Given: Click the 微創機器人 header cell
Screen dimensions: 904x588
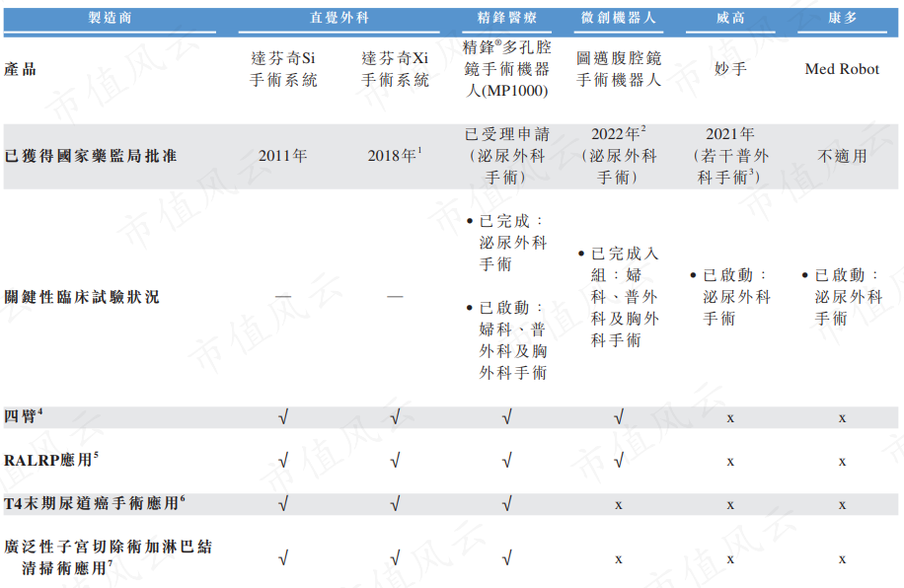Looking at the screenshot, I should 620,16.
